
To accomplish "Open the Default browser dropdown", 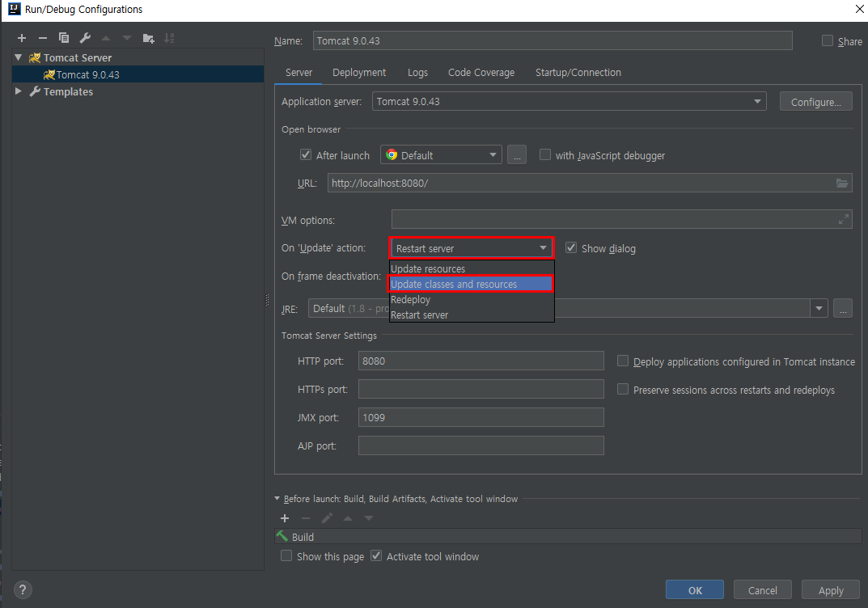I will coord(441,155).
